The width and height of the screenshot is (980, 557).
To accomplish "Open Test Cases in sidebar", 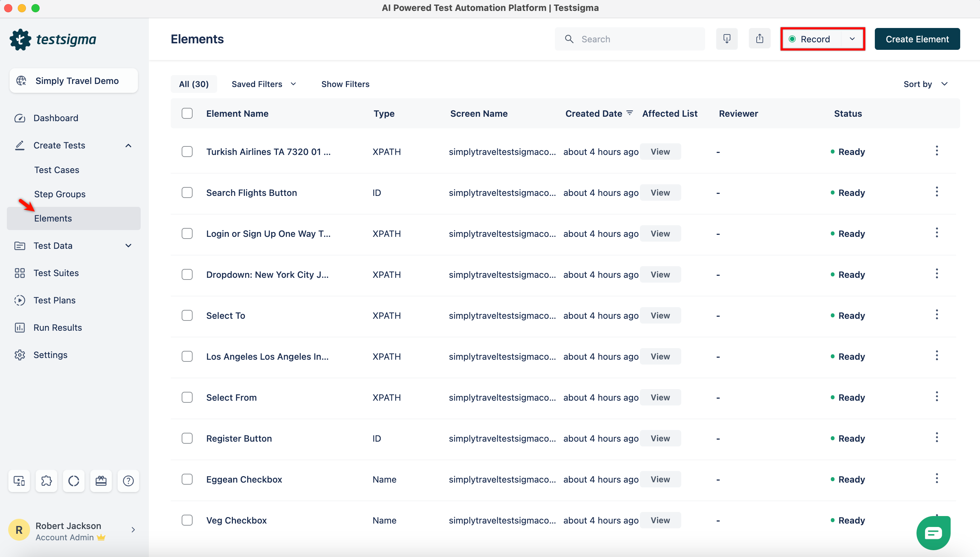I will click(57, 170).
